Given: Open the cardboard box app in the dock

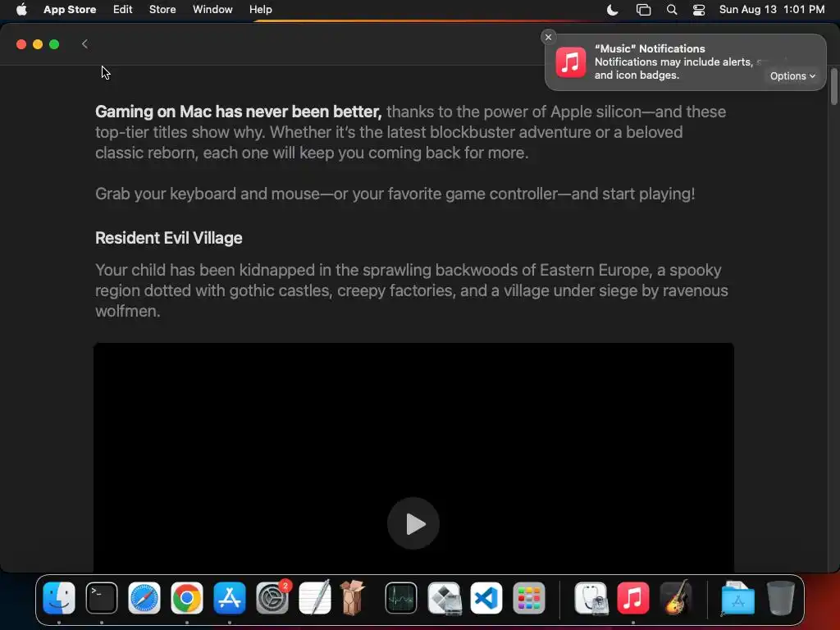Looking at the screenshot, I should click(353, 597).
